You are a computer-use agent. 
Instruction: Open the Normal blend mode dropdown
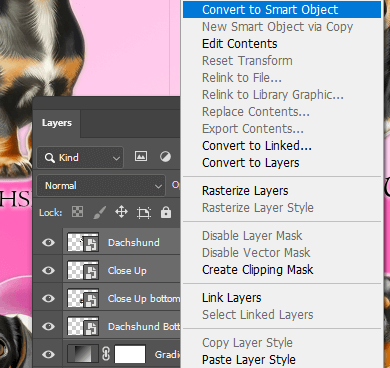point(101,185)
